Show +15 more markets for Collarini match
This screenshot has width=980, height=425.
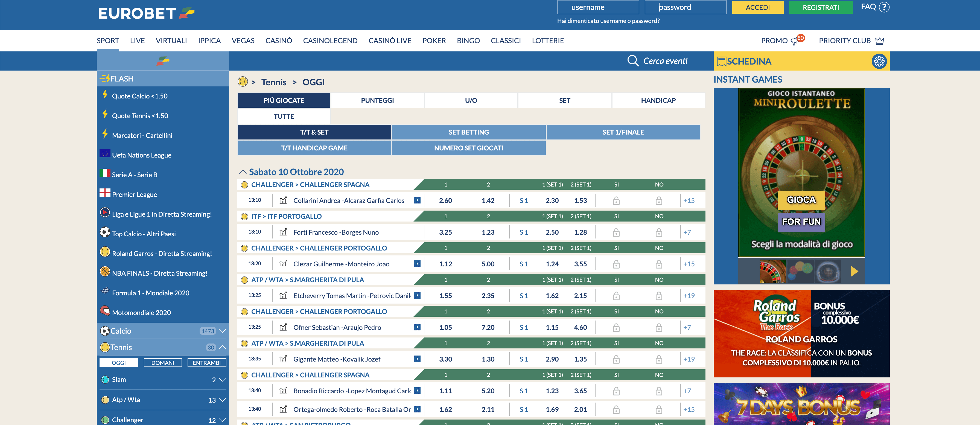pos(689,200)
